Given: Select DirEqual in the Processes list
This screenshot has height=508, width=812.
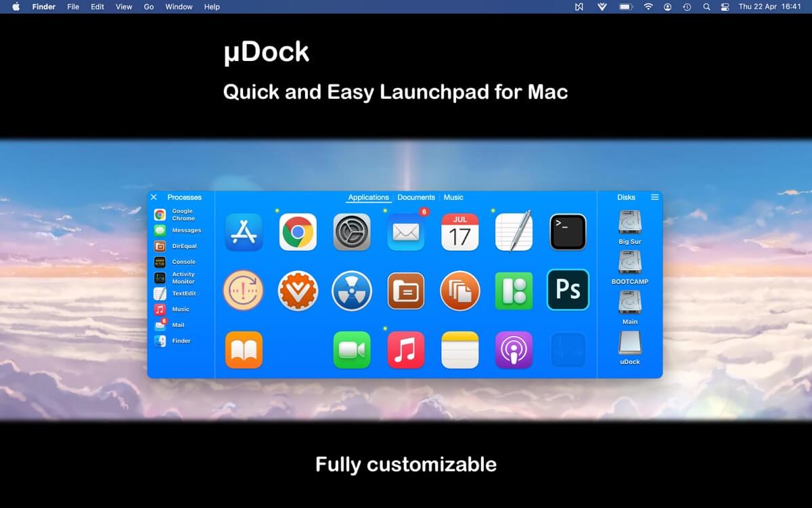Looking at the screenshot, I should pos(175,246).
